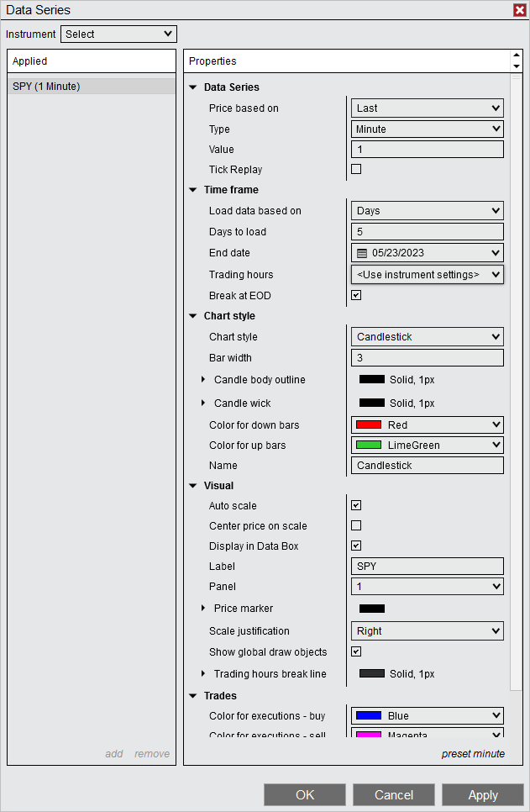Click the Value input field
The width and height of the screenshot is (530, 812).
(427, 149)
